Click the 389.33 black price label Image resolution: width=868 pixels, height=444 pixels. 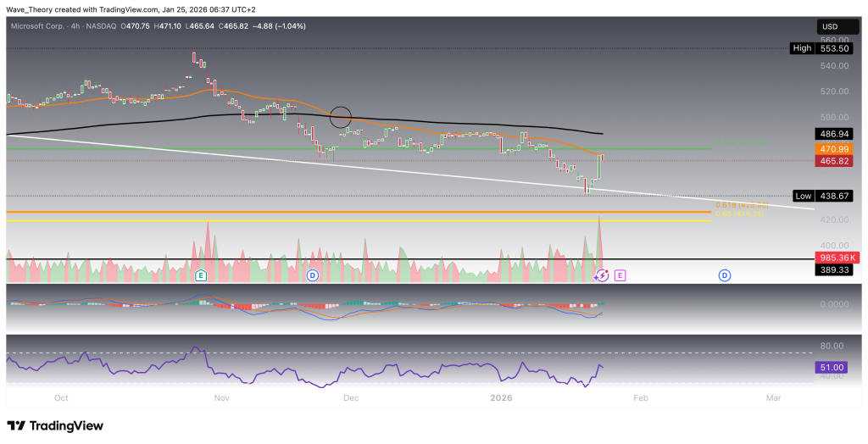click(830, 269)
